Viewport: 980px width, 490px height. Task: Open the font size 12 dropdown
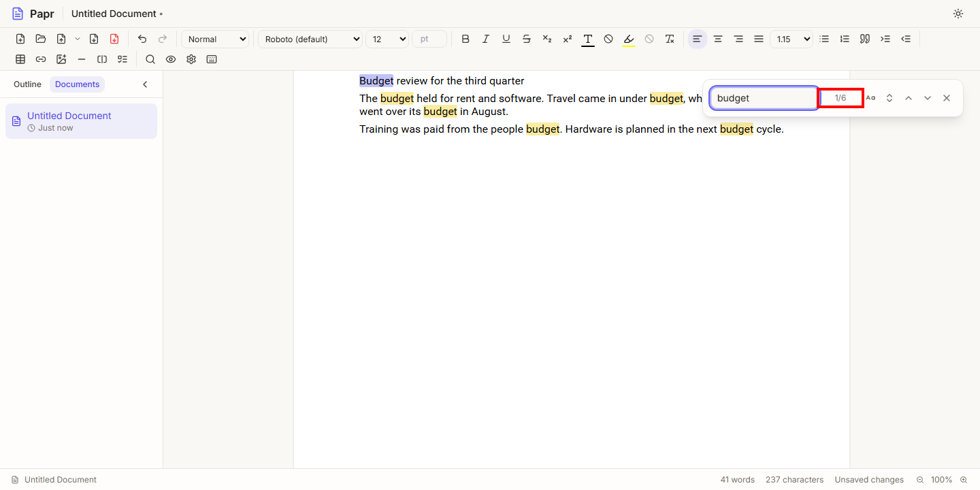387,39
